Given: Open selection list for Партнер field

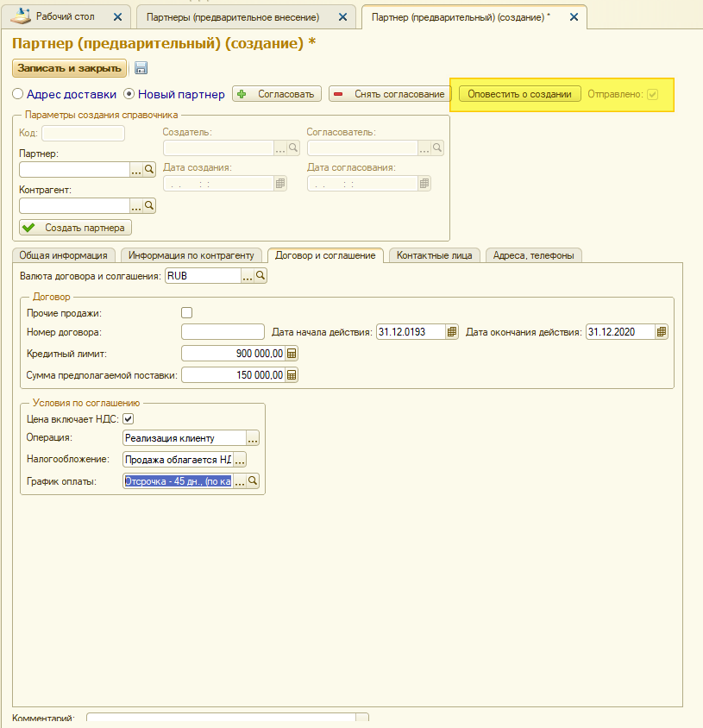Looking at the screenshot, I should click(135, 170).
